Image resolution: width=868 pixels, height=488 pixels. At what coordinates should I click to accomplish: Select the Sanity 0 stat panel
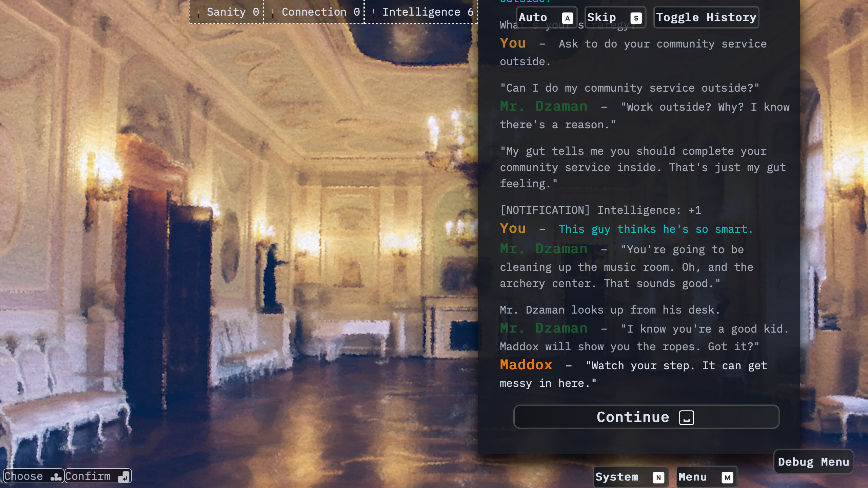click(225, 12)
